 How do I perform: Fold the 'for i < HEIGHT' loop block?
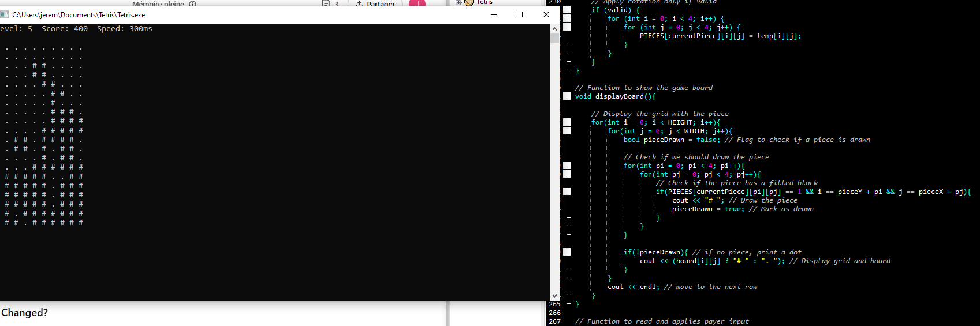567,122
